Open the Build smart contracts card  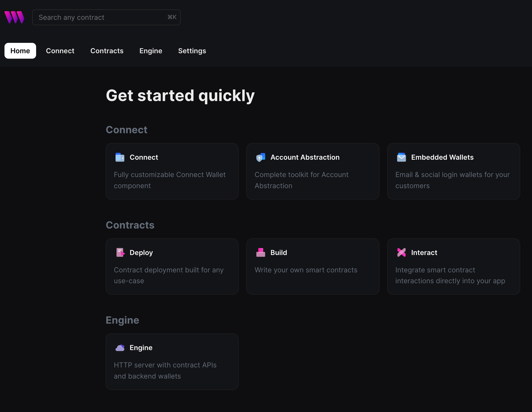(x=313, y=266)
